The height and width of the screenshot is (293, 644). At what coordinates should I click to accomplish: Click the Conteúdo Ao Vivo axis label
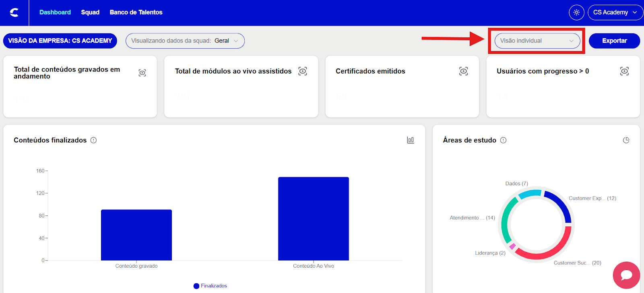[314, 266]
